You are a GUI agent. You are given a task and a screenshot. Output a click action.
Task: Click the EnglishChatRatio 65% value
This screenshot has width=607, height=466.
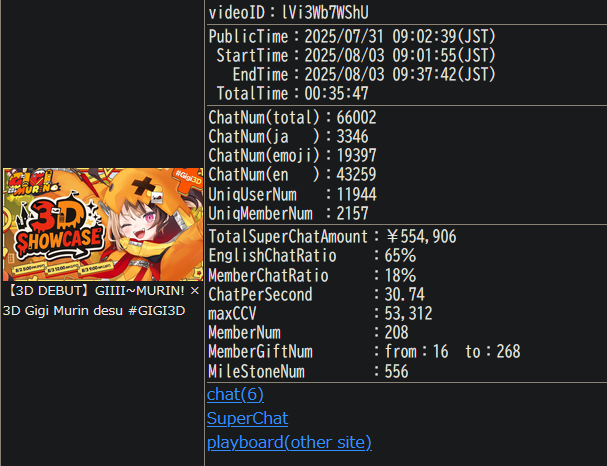pyautogui.click(x=400, y=256)
